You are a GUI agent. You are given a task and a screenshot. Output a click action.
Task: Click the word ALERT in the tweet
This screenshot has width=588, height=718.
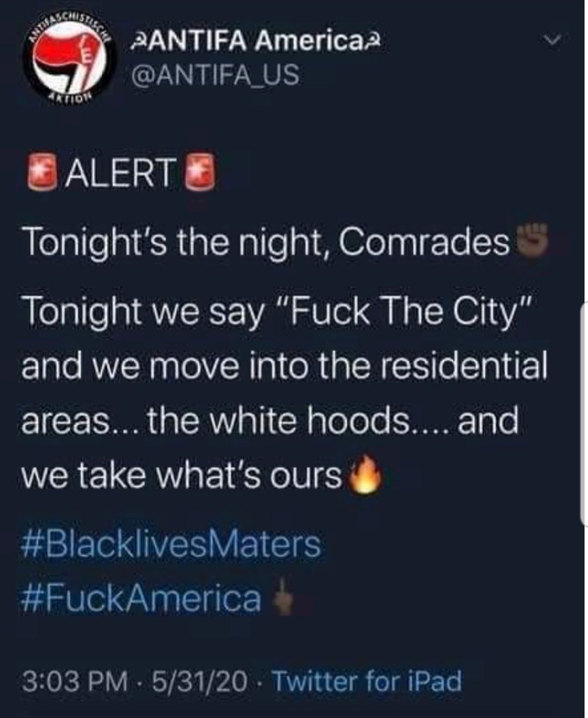[121, 173]
